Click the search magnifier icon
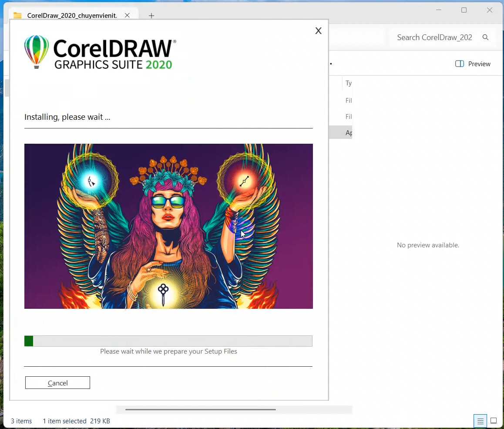 485,37
